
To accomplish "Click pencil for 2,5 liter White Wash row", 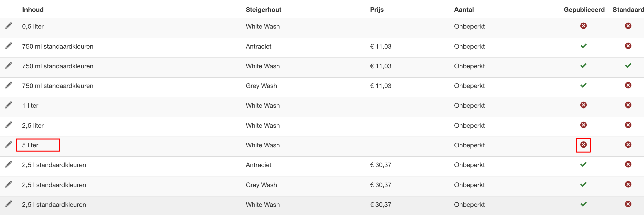I will (9, 125).
